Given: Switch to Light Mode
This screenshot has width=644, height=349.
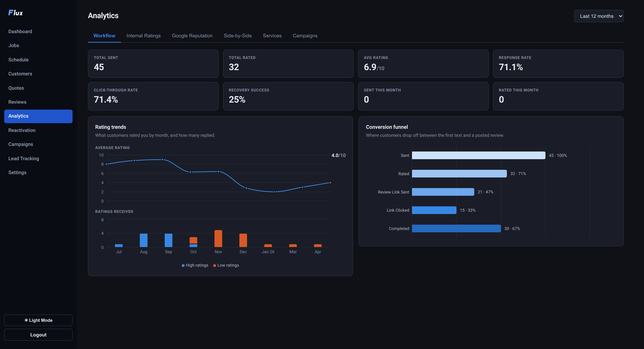Looking at the screenshot, I should (x=38, y=320).
